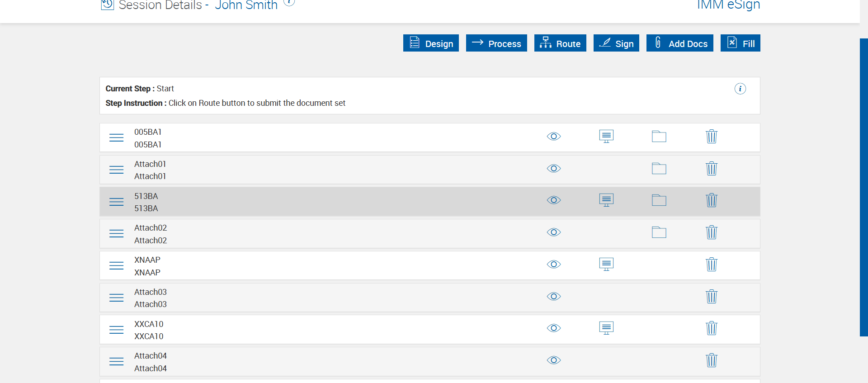The height and width of the screenshot is (383, 868).
Task: Open the Design toolbar option
Action: (431, 43)
